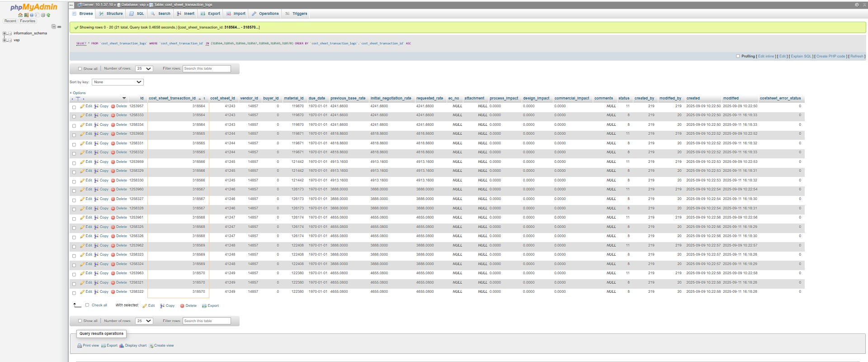Toggle the Check all checkbox below the table
This screenshot has width=868, height=362.
point(87,305)
